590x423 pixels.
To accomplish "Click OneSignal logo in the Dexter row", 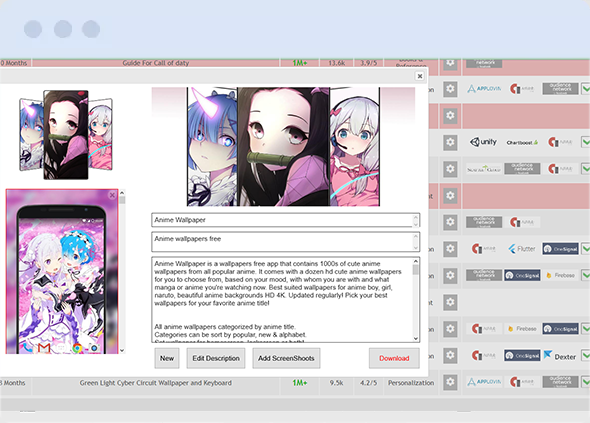I will click(x=522, y=356).
